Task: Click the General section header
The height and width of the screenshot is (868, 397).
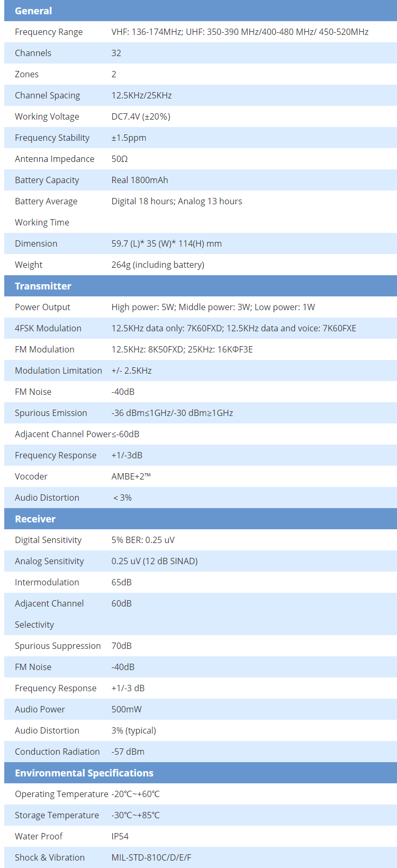Action: pyautogui.click(x=33, y=11)
